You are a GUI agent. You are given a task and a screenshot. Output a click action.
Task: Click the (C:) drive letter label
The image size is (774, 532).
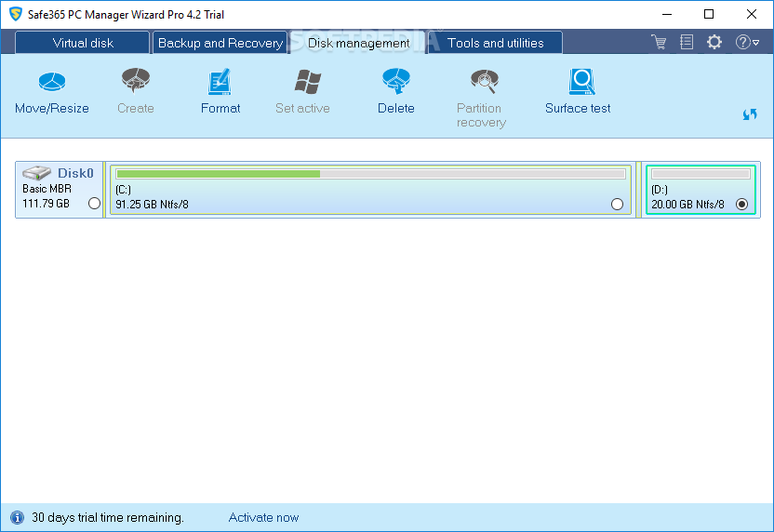pyautogui.click(x=123, y=190)
